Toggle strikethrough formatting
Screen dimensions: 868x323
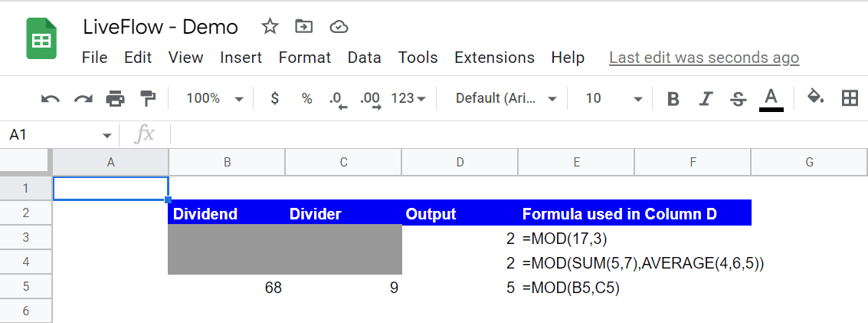coord(737,99)
